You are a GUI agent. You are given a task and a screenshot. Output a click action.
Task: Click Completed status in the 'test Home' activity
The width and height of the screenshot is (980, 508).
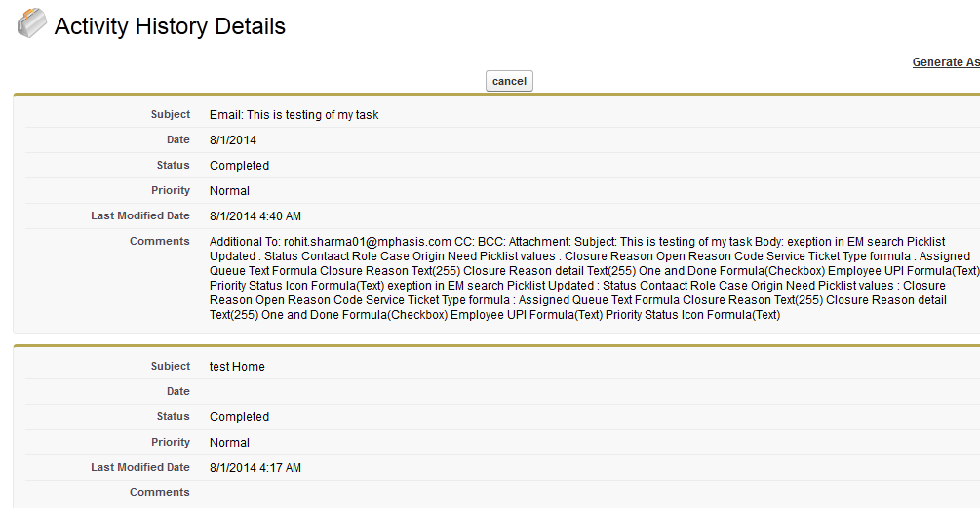coord(239,417)
